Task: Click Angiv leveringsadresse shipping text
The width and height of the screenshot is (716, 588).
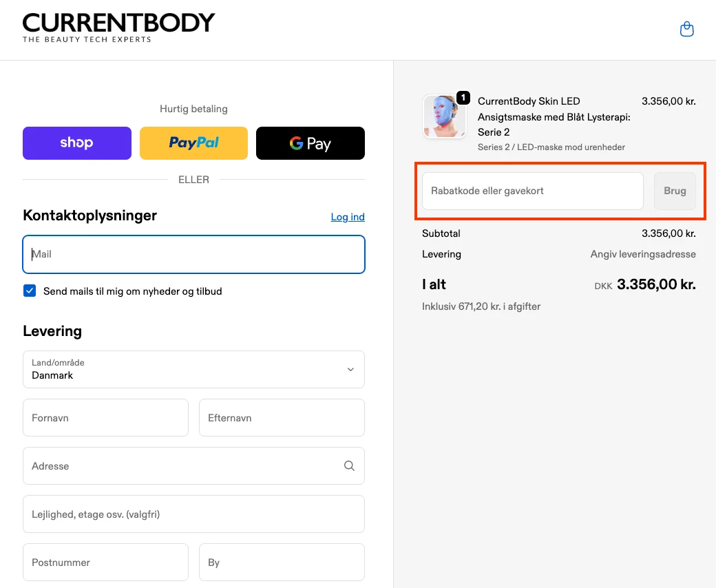Action: tap(642, 254)
